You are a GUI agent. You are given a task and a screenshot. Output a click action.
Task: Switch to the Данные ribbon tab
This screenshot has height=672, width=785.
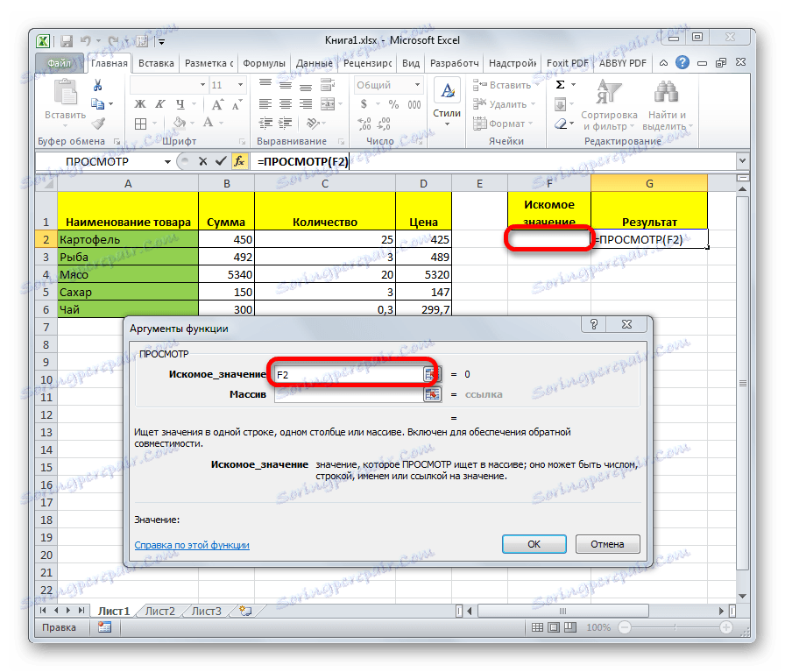pyautogui.click(x=314, y=64)
